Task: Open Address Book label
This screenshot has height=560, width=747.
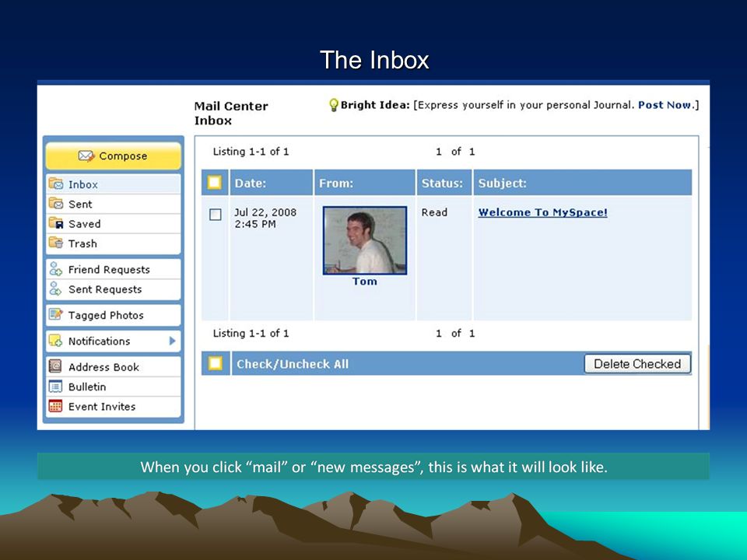Action: click(103, 366)
